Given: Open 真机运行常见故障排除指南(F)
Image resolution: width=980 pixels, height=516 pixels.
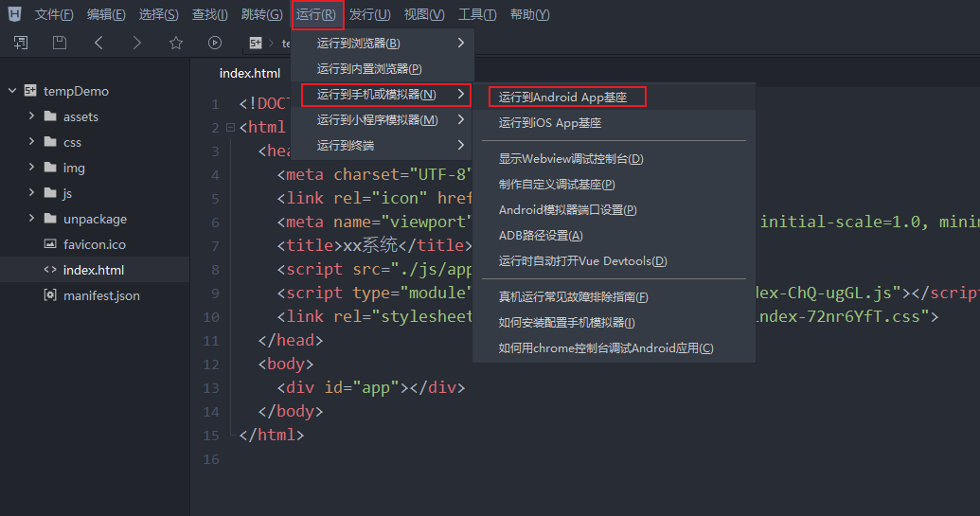Looking at the screenshot, I should point(614,296).
